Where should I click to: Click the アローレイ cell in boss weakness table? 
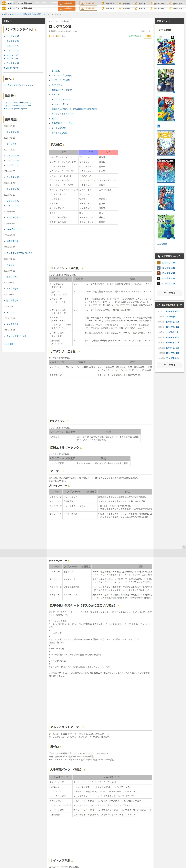point(89,157)
